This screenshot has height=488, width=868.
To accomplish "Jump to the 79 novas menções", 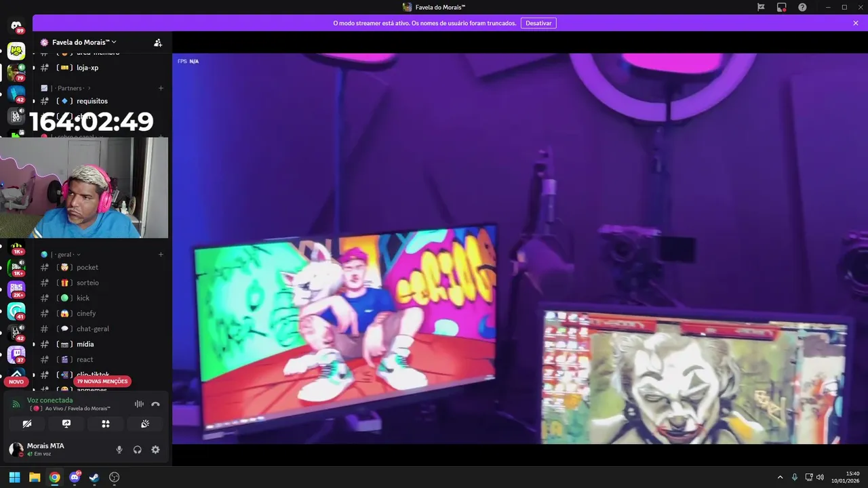I will (x=102, y=382).
